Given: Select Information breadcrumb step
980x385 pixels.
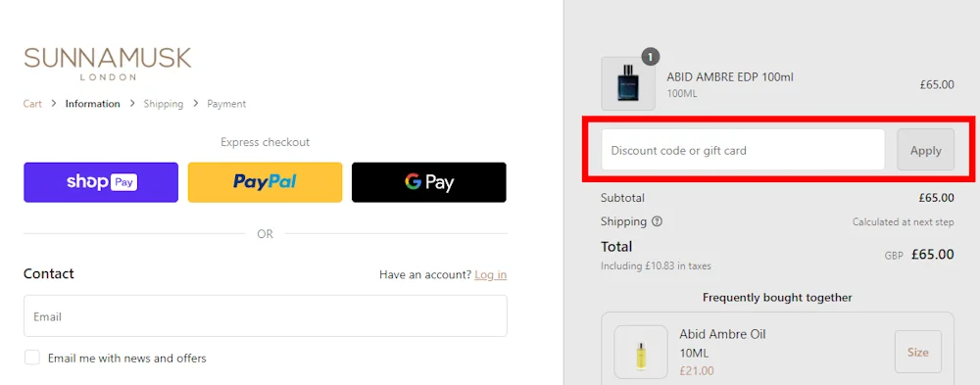Looking at the screenshot, I should 92,104.
